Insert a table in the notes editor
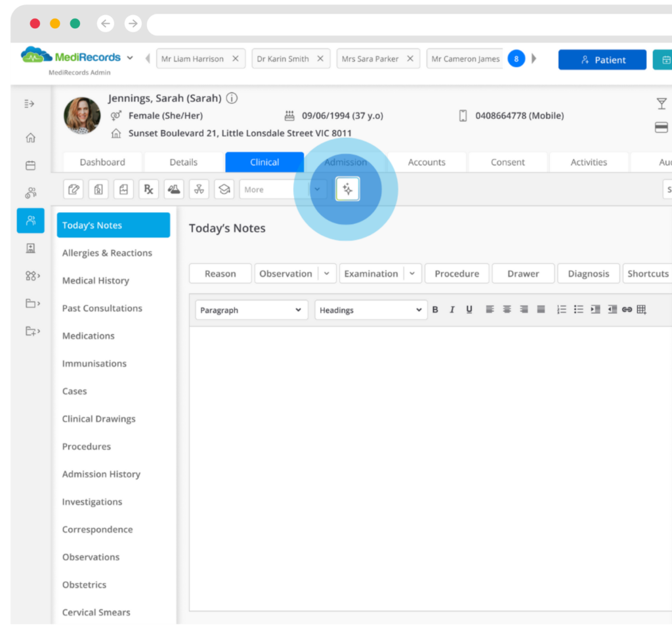 click(641, 310)
